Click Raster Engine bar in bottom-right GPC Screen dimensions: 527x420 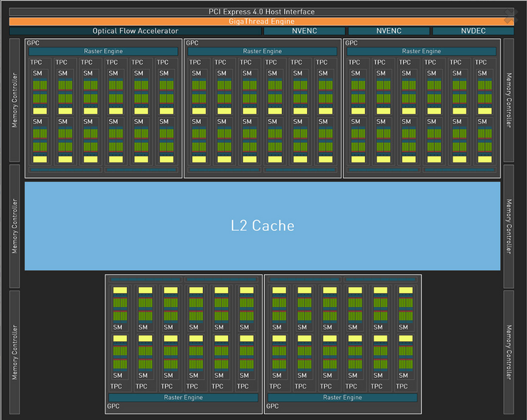coord(342,398)
